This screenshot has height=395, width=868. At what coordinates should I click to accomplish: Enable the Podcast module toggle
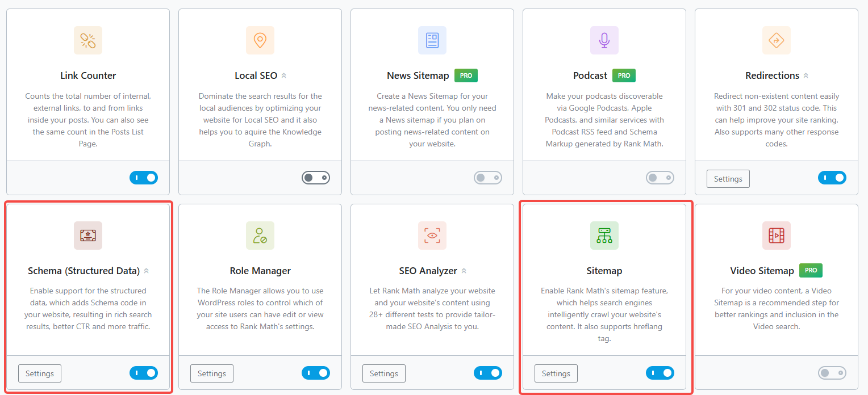(x=660, y=178)
